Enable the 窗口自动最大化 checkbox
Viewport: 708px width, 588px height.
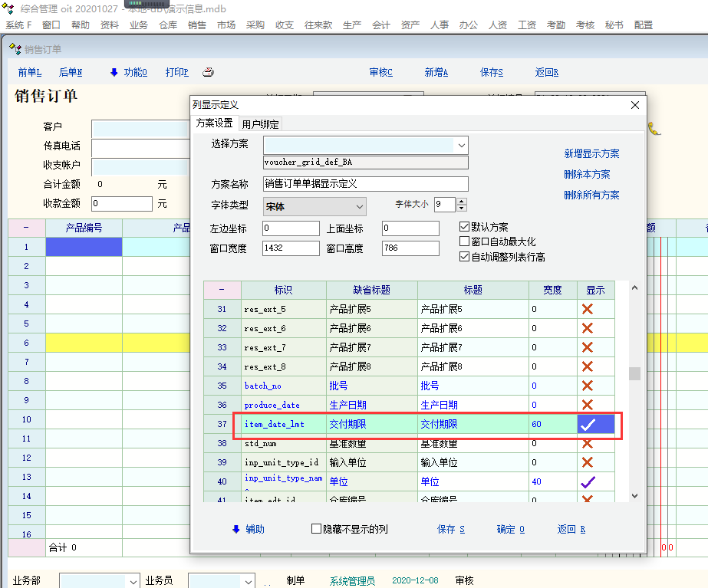click(x=464, y=241)
